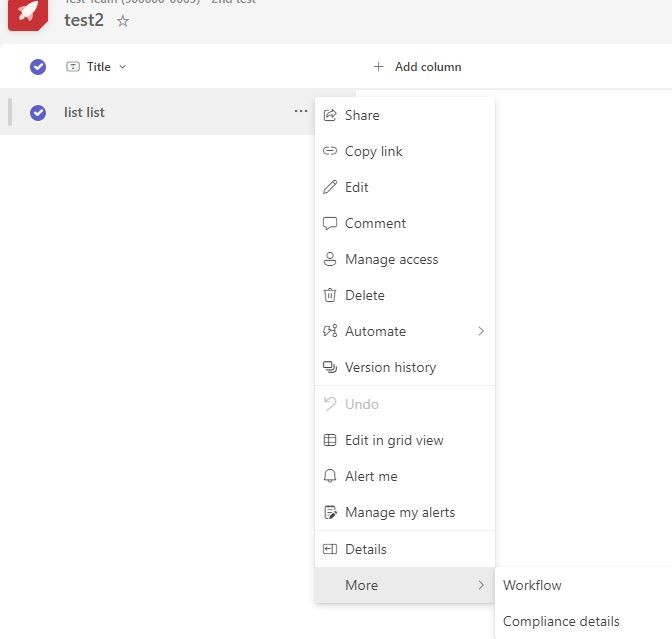672x639 pixels.
Task: Click the grid view table icon
Action: click(x=330, y=440)
